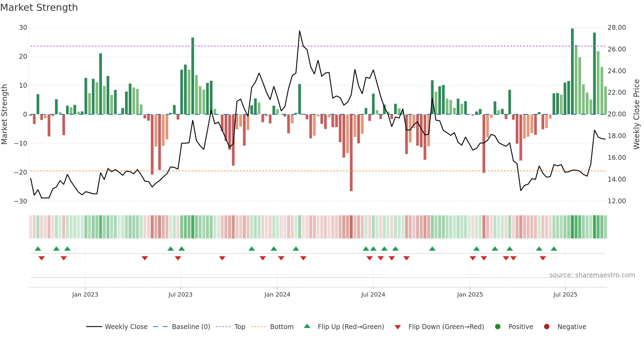644x362 pixels.
Task: Click the 28.00 price axis value
Action: pos(617,28)
